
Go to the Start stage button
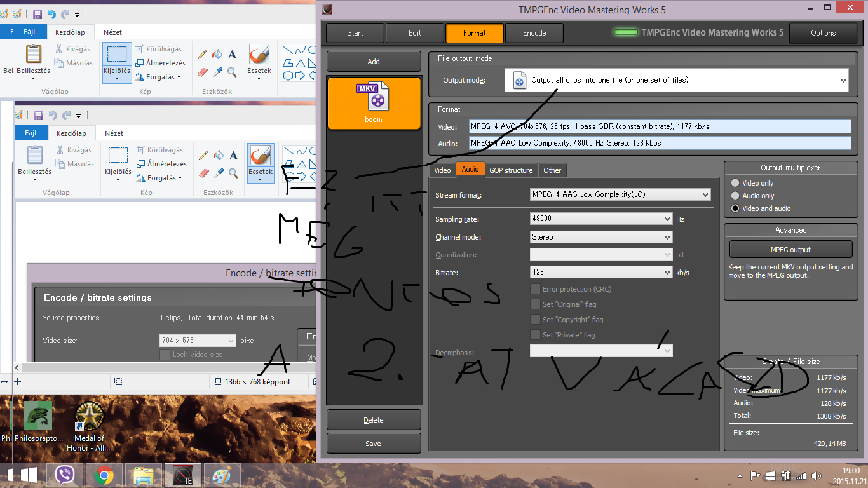tap(355, 33)
